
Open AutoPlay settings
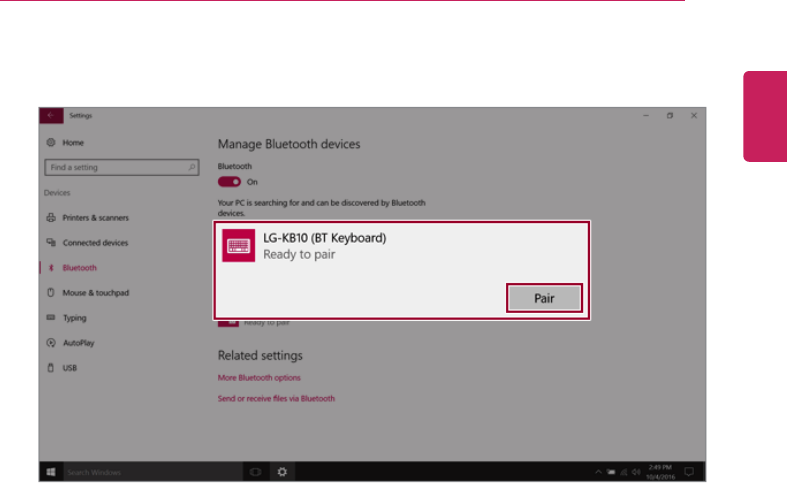pos(78,343)
